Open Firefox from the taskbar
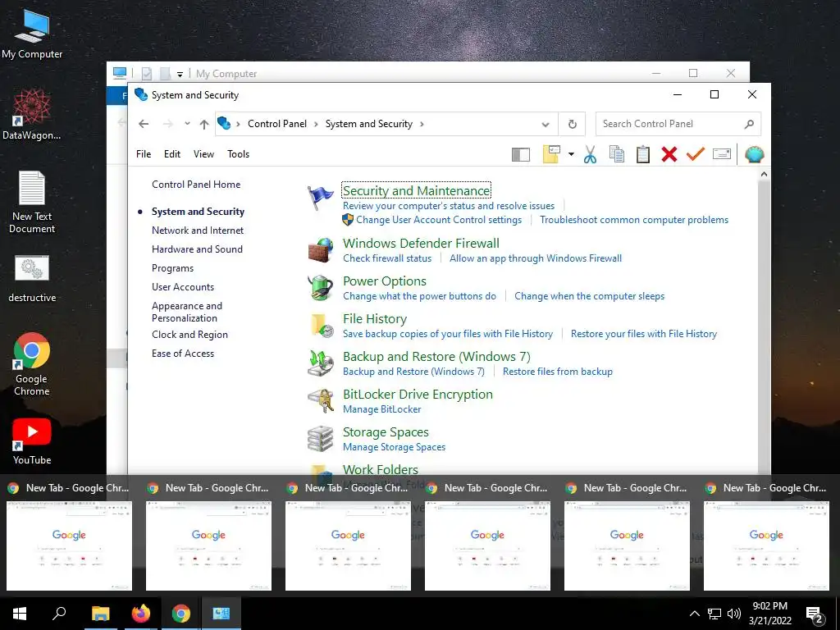840x630 pixels. tap(141, 614)
